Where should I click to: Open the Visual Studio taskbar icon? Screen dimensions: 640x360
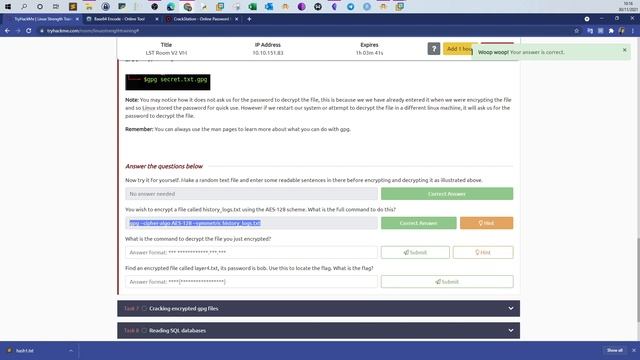[334, 7]
